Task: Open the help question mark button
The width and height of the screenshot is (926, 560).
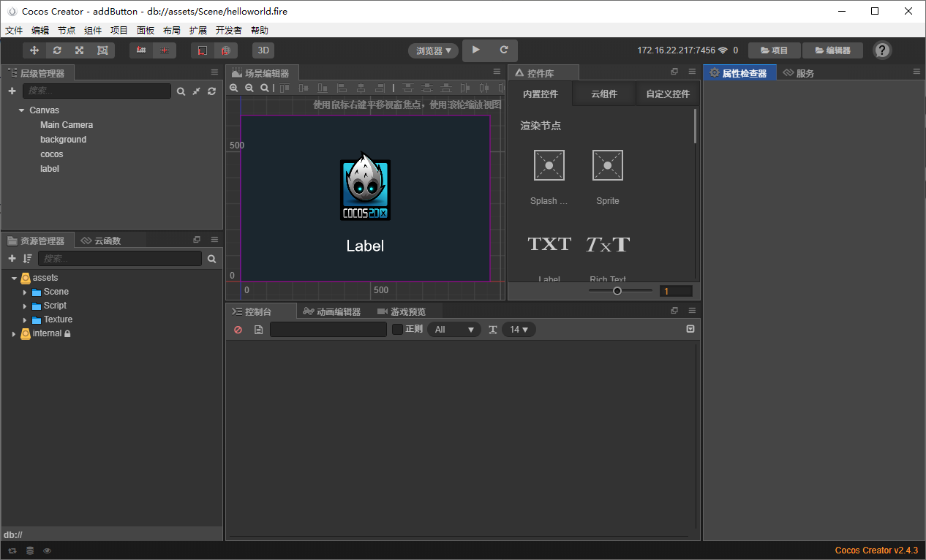Action: click(x=882, y=50)
